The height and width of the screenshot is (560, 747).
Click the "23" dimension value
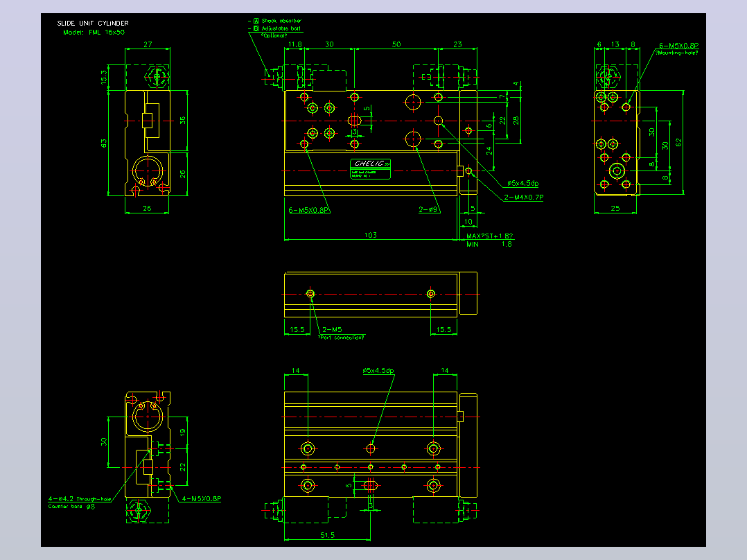[457, 44]
